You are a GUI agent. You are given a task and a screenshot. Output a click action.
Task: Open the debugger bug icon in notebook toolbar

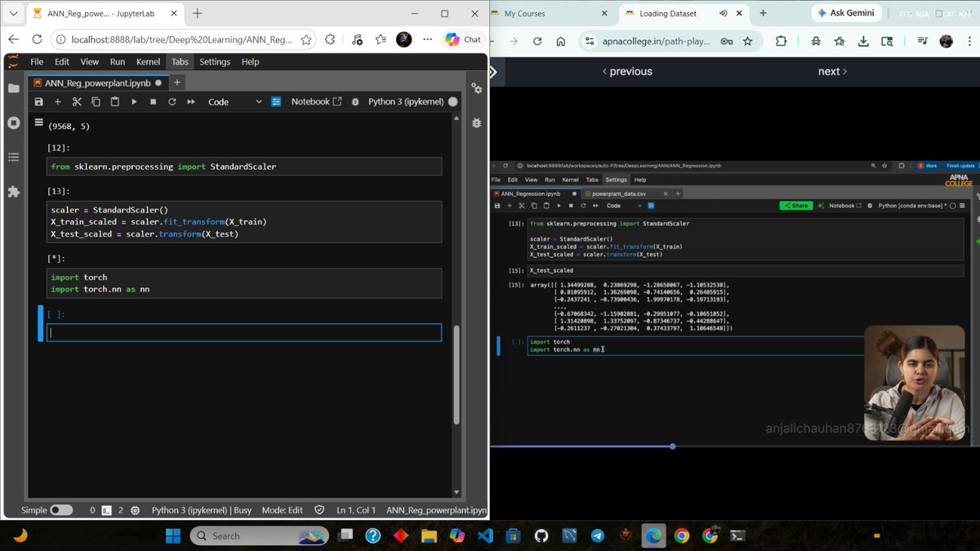[354, 102]
